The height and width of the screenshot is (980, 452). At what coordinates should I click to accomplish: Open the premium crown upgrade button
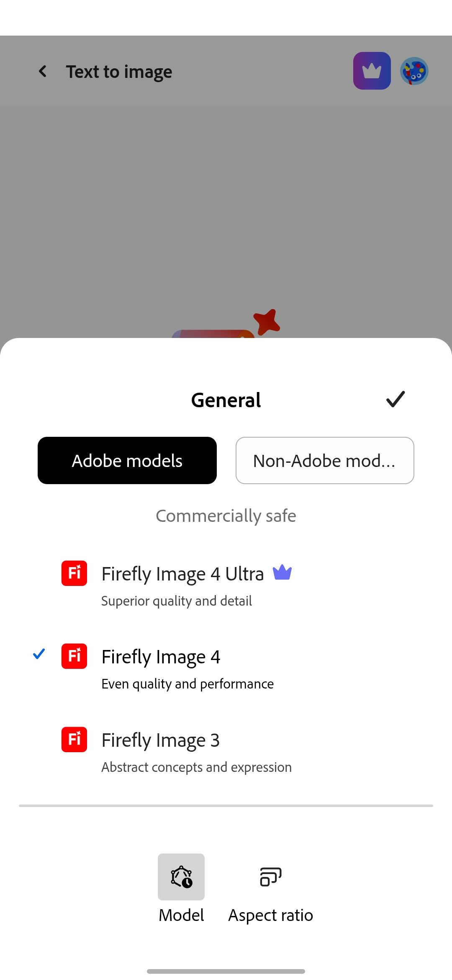click(372, 71)
